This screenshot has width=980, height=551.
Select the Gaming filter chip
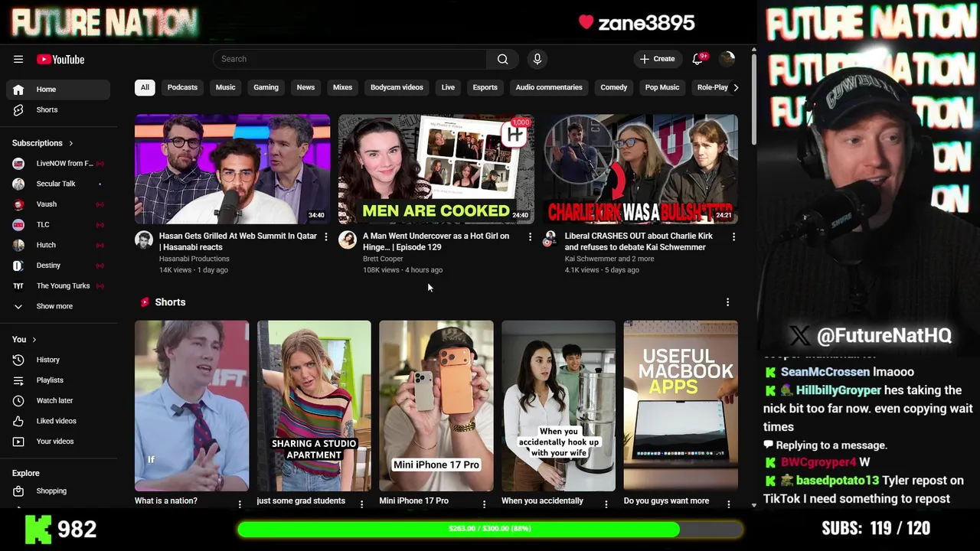(266, 87)
